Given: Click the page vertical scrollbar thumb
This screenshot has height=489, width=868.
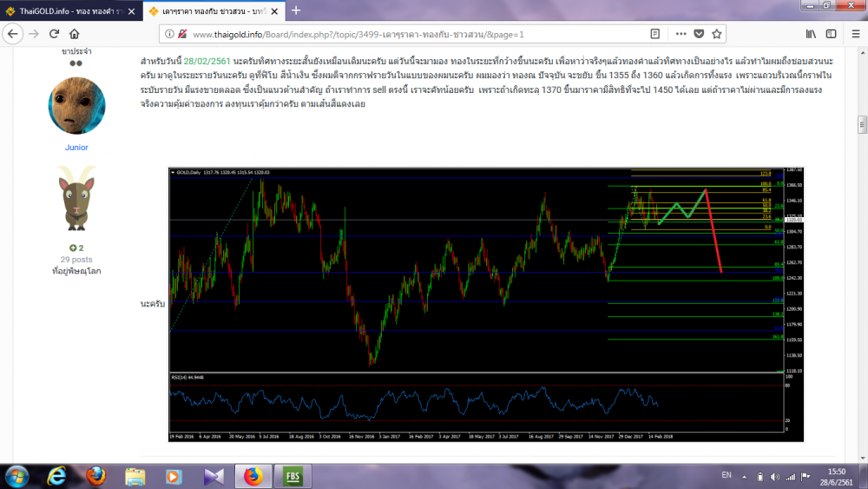Looking at the screenshot, I should coord(862,123).
